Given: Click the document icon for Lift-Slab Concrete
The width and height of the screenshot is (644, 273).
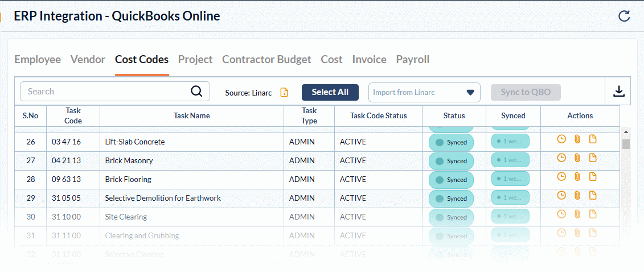Looking at the screenshot, I should click(593, 139).
